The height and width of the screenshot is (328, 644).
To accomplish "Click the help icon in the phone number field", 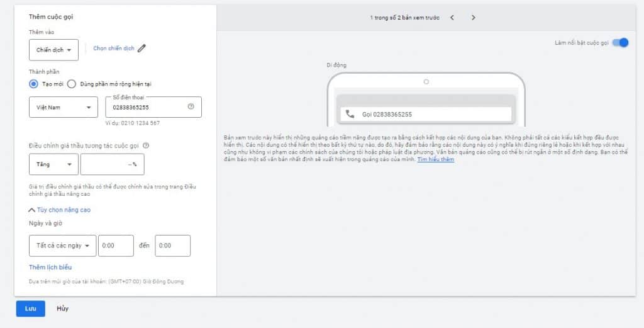I will (x=191, y=106).
